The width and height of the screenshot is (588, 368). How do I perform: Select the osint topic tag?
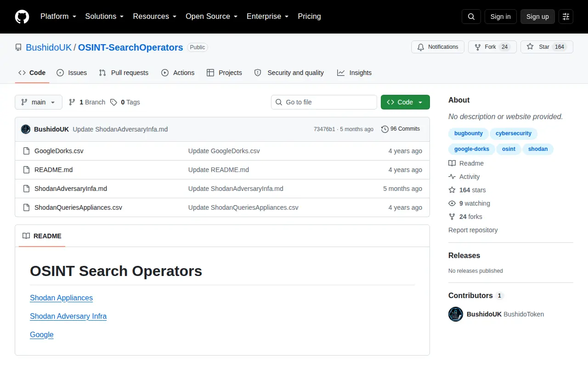[x=509, y=149]
